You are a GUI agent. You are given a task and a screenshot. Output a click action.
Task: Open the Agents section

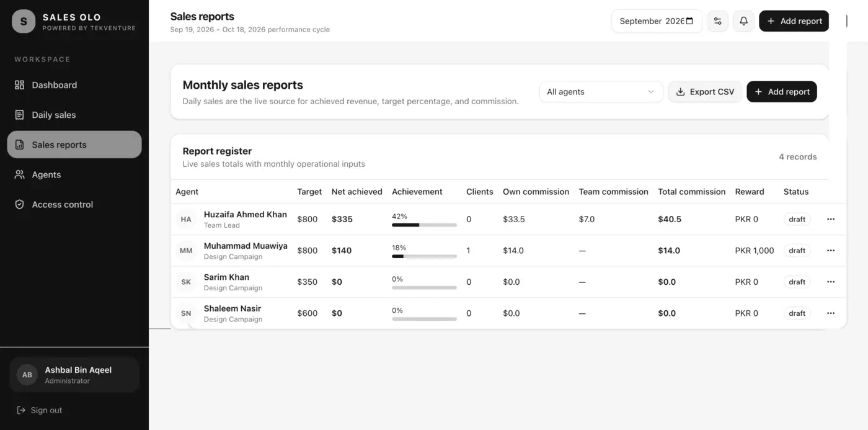point(74,174)
